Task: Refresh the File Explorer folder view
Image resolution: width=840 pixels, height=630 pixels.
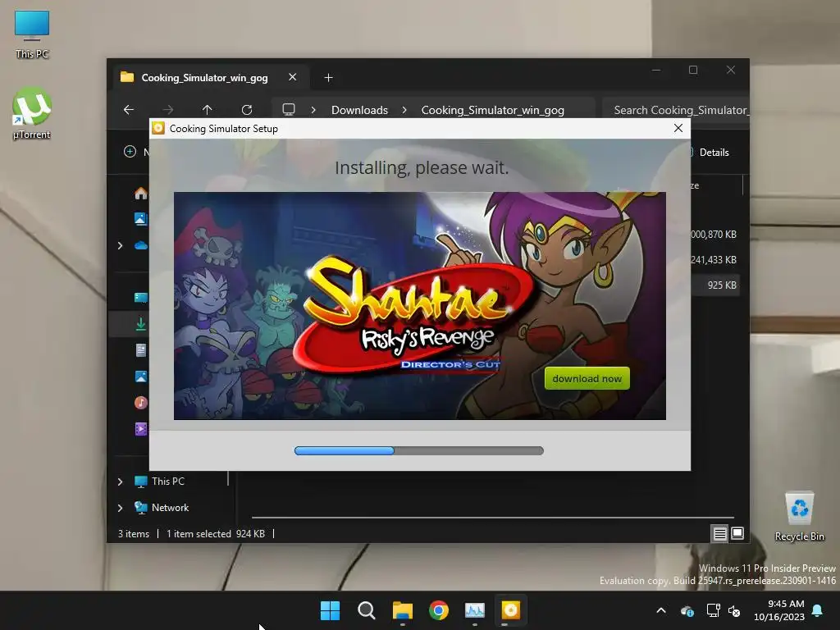Action: 247,110
